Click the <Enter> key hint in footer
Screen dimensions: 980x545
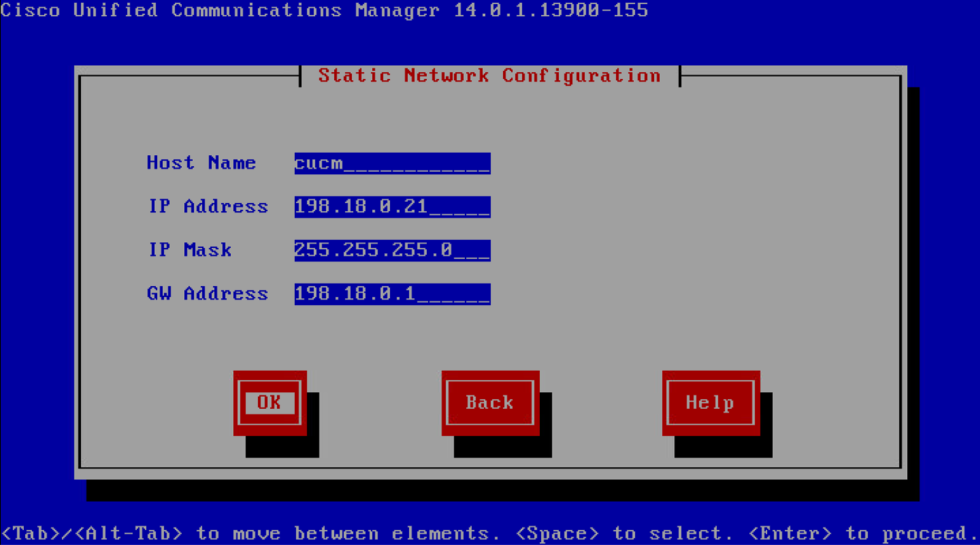click(x=790, y=534)
